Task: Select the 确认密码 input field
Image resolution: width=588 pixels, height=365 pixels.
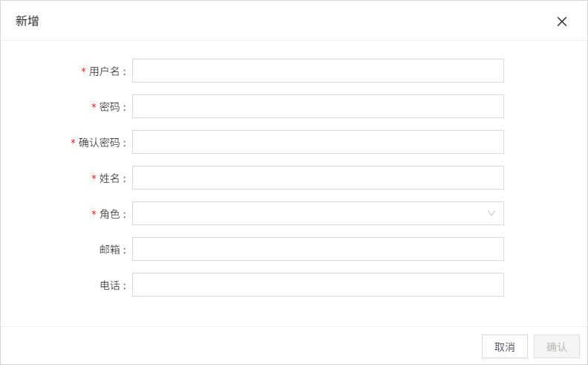Action: point(318,142)
